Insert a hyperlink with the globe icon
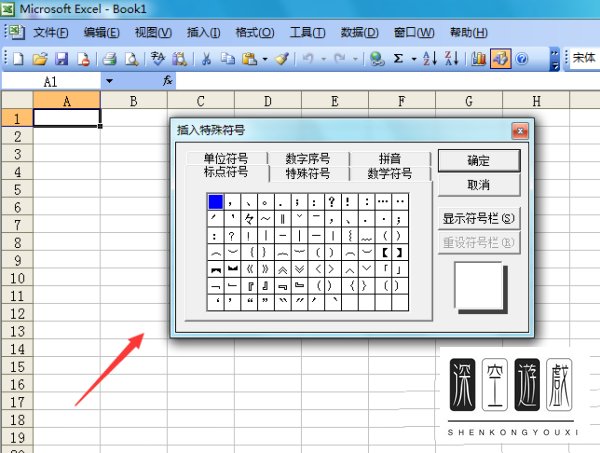The image size is (600, 453). [x=377, y=59]
